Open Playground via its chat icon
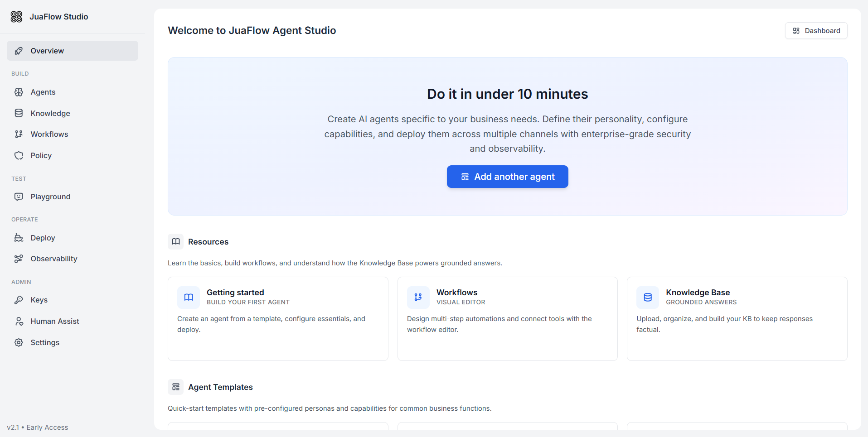The image size is (868, 437). (19, 197)
